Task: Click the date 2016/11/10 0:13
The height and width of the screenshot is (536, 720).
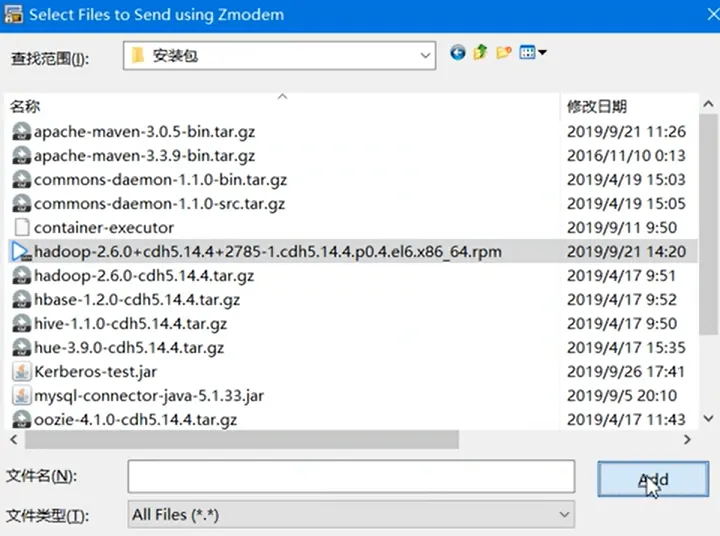Action: click(626, 156)
